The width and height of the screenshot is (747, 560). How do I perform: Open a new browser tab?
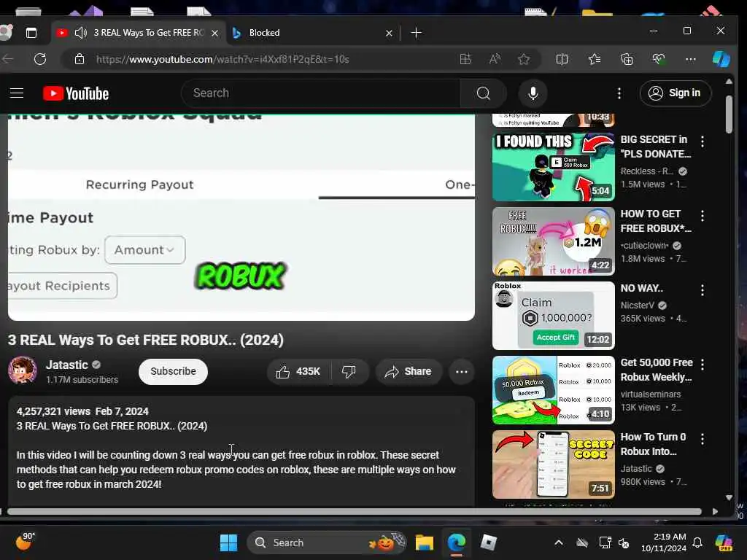416,33
